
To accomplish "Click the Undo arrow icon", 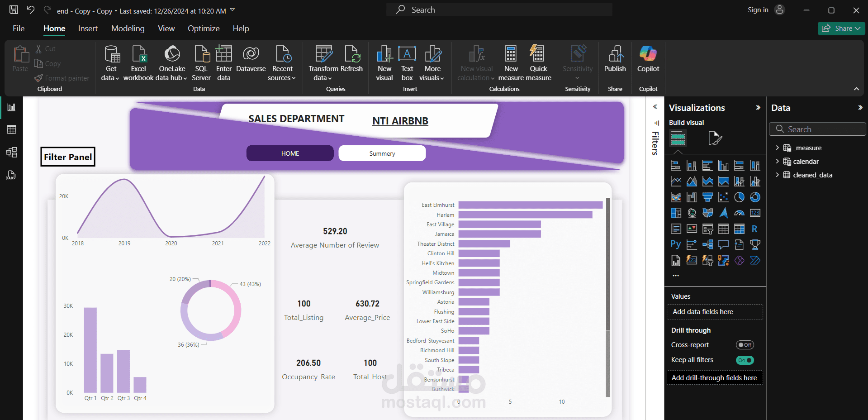I will click(x=30, y=10).
